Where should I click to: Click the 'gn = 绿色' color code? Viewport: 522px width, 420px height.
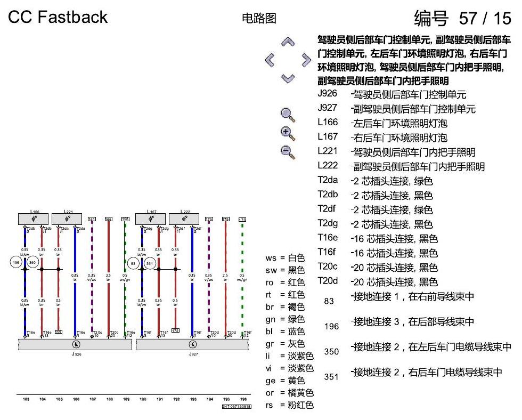(x=286, y=319)
